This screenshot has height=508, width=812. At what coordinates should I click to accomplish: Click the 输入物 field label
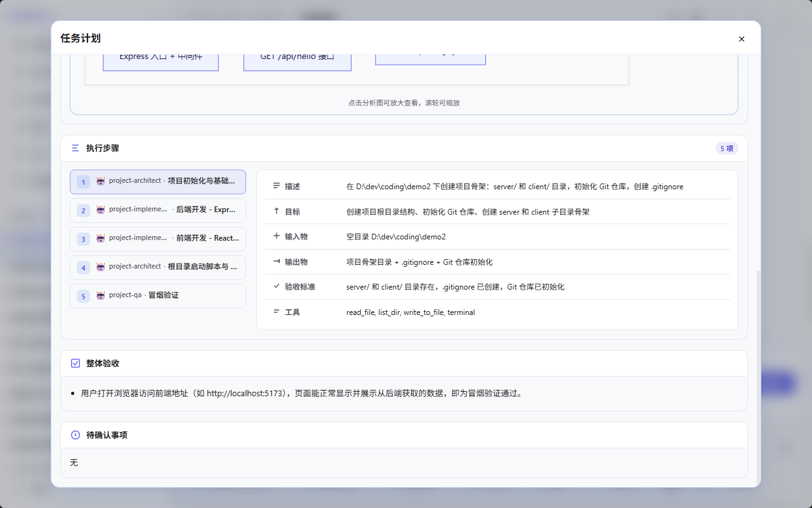pos(296,236)
